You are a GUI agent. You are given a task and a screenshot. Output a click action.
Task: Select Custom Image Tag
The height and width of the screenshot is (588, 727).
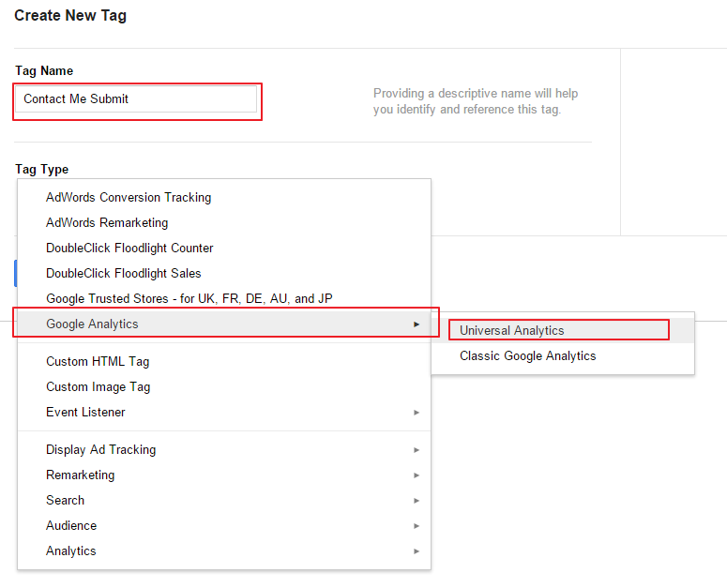(x=224, y=387)
